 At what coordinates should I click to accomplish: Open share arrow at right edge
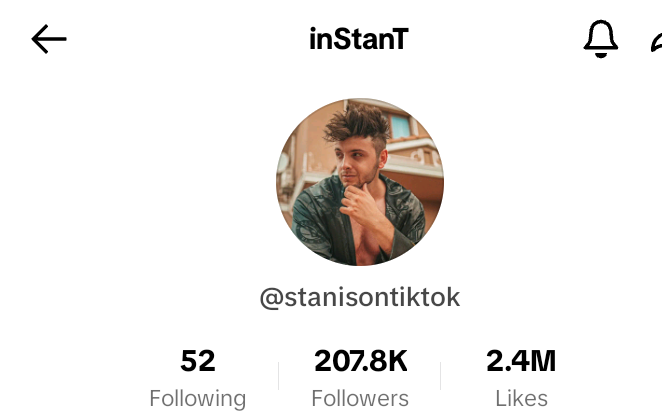pos(657,43)
